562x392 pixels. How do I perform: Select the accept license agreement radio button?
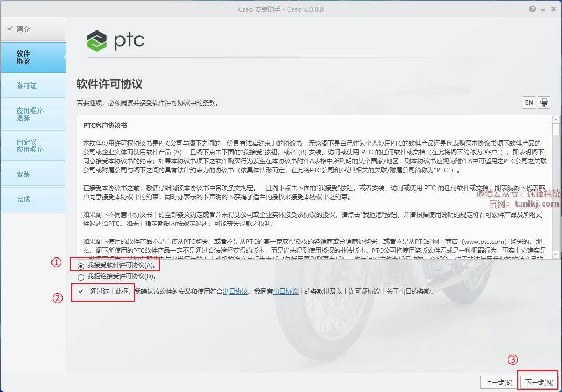(x=81, y=266)
